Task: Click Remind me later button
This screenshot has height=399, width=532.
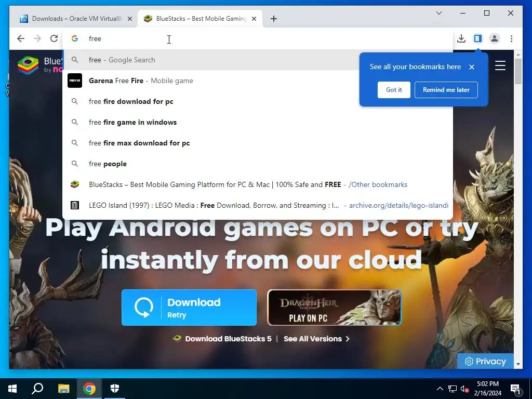Action: coord(446,90)
